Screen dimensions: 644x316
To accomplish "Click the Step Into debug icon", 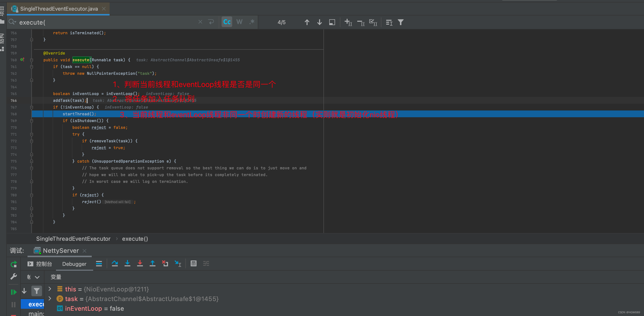I will click(127, 263).
